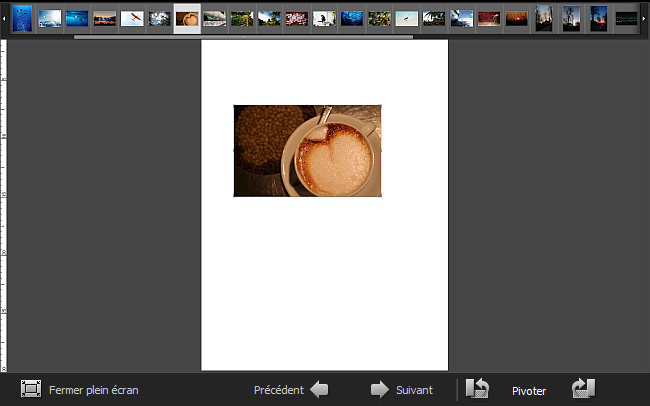Click the filmstrip horizontal scrollbar

[x=243, y=37]
